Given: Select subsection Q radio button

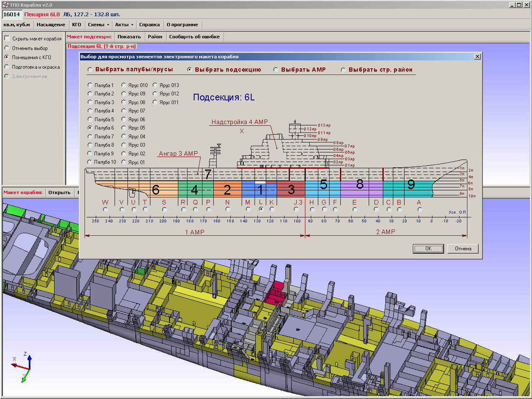Looking at the screenshot, I should [x=196, y=209].
